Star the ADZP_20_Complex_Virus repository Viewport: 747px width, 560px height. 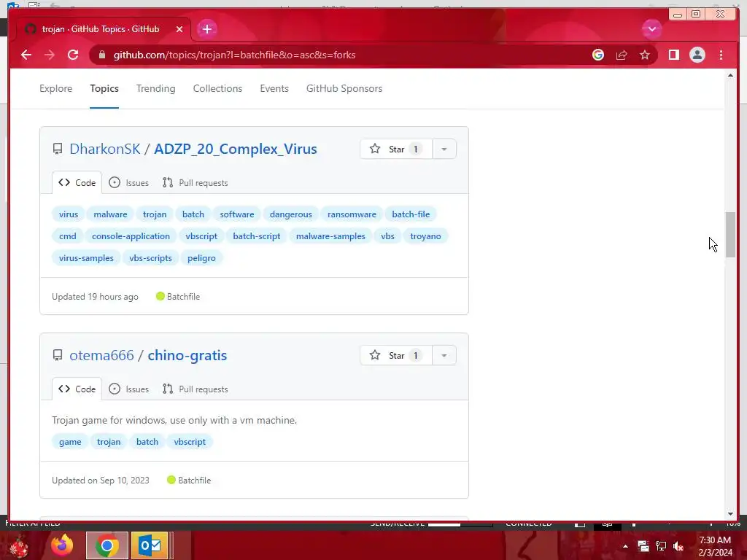(x=396, y=149)
